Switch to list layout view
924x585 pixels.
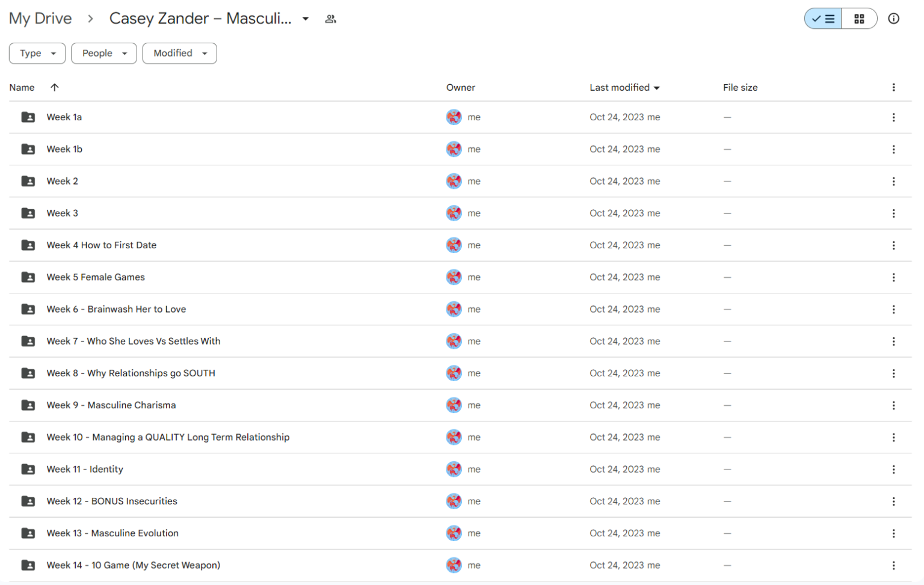823,19
